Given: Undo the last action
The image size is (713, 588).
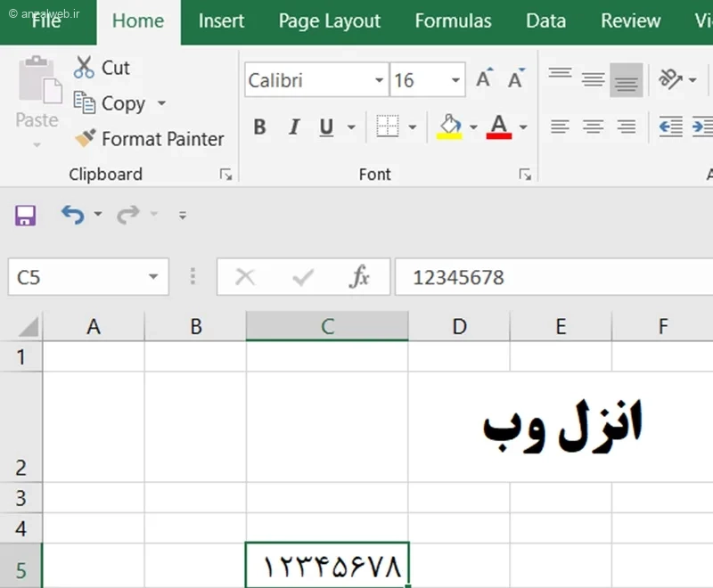Looking at the screenshot, I should click(73, 215).
